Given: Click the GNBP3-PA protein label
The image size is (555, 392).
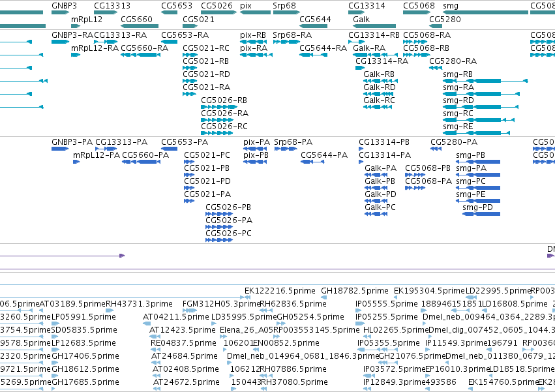Looking at the screenshot, I should pos(72,142).
